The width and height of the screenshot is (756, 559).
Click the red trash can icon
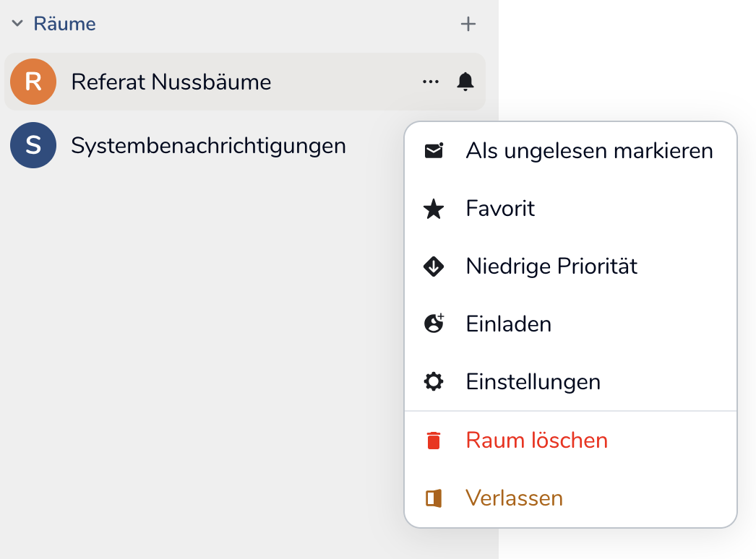[x=434, y=440]
